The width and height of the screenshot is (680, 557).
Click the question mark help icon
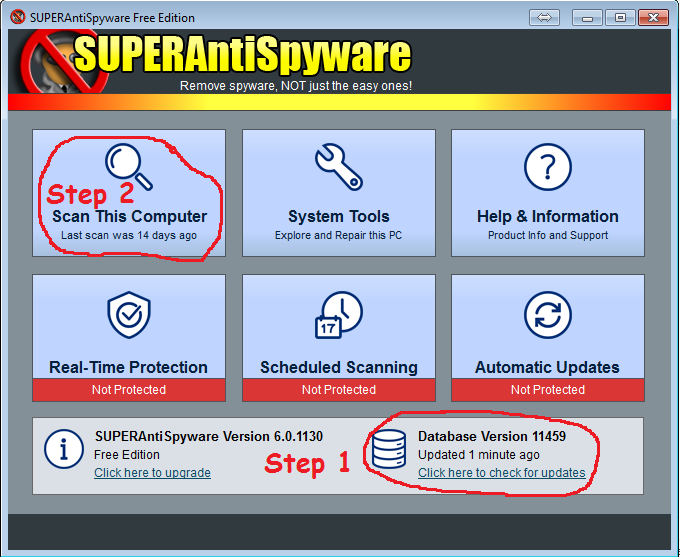tap(547, 167)
